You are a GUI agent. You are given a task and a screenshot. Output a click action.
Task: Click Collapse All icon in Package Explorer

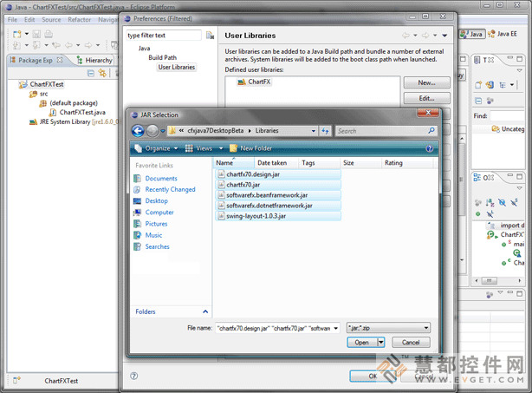pyautogui.click(x=91, y=73)
